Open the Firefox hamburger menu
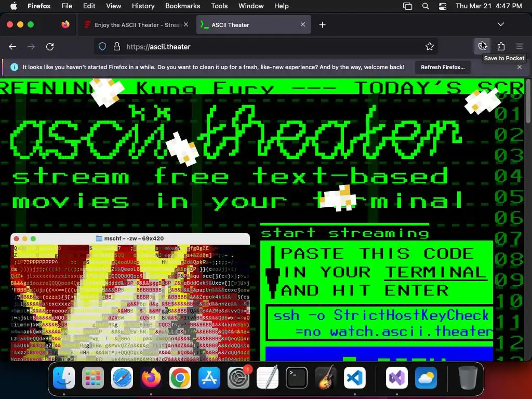Viewport: 532px width, 399px height. (x=520, y=46)
